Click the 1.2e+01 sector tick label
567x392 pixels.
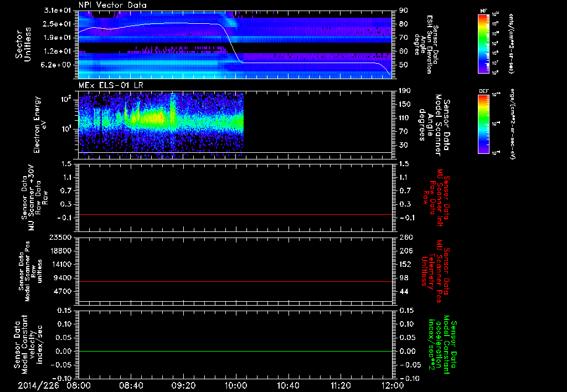(x=58, y=51)
